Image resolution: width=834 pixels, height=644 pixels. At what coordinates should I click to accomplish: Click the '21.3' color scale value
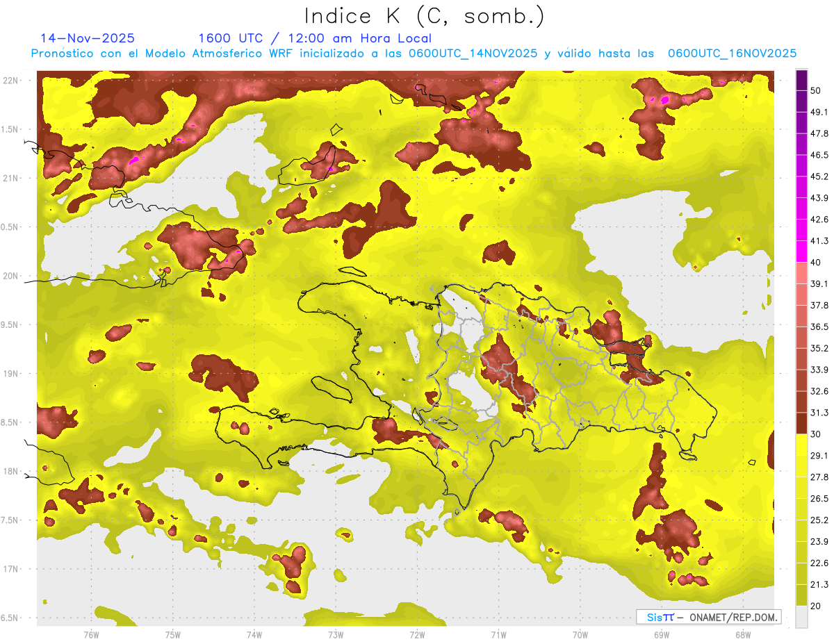pyautogui.click(x=819, y=584)
